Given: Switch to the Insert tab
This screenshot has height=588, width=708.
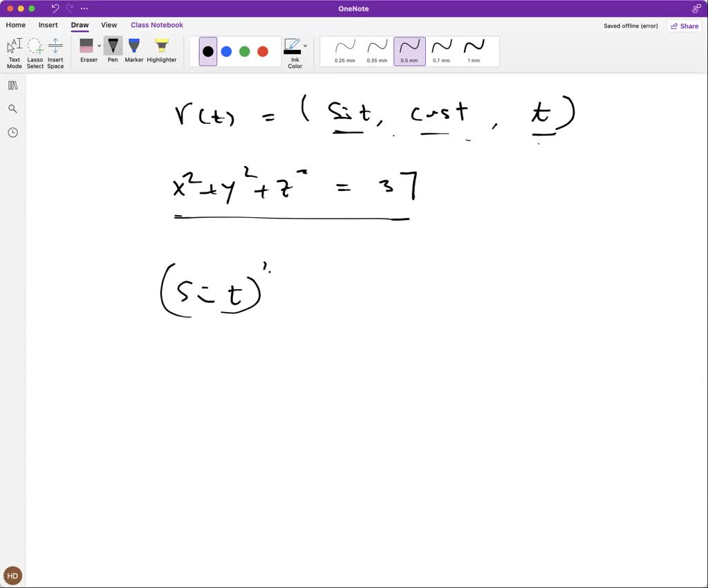Looking at the screenshot, I should click(x=48, y=25).
